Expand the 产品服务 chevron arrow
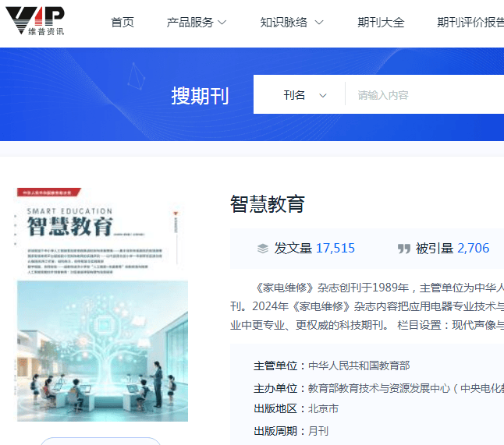504x445 pixels. pos(222,23)
